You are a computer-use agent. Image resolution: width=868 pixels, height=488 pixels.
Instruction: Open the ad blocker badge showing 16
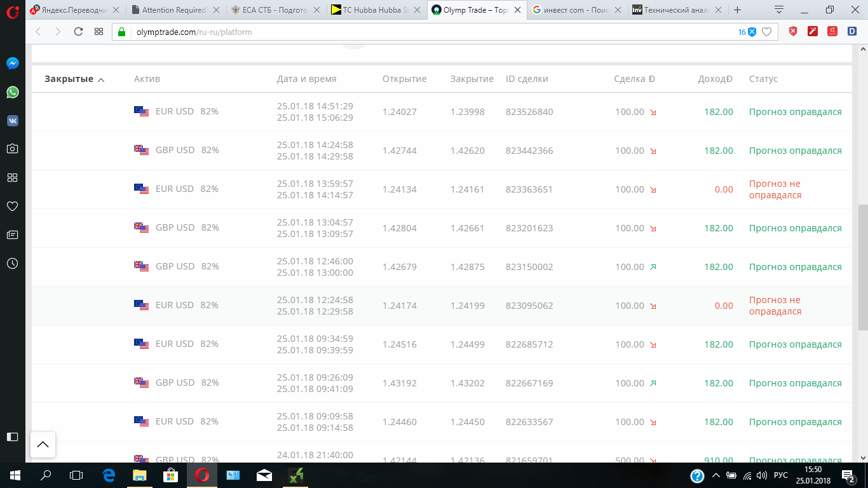pyautogui.click(x=747, y=32)
